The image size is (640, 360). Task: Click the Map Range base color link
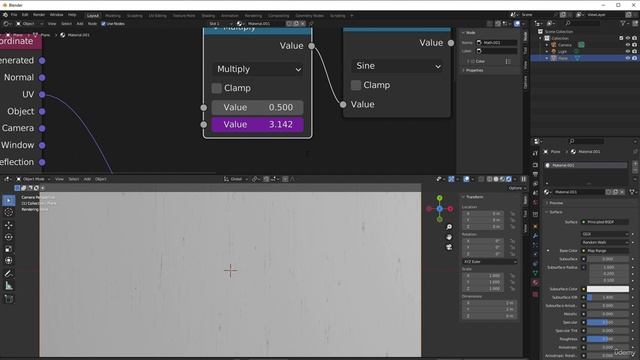(x=605, y=251)
